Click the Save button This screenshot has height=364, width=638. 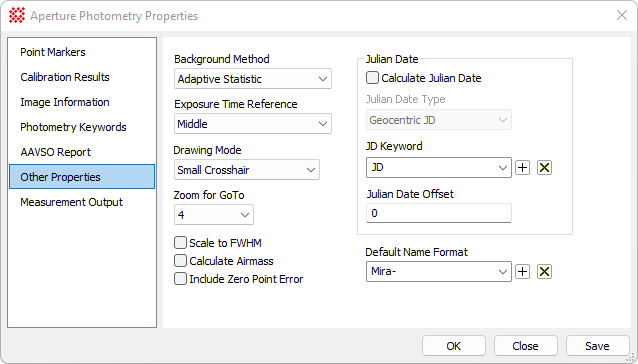point(597,346)
